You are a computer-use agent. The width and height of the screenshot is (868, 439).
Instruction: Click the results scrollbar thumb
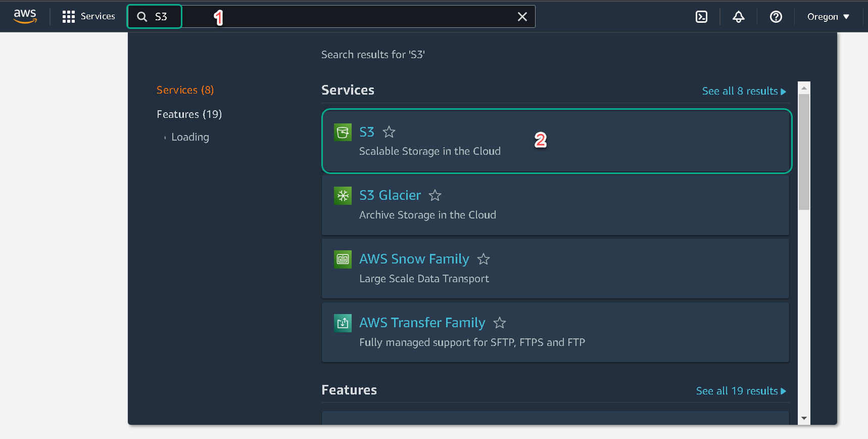(x=804, y=152)
